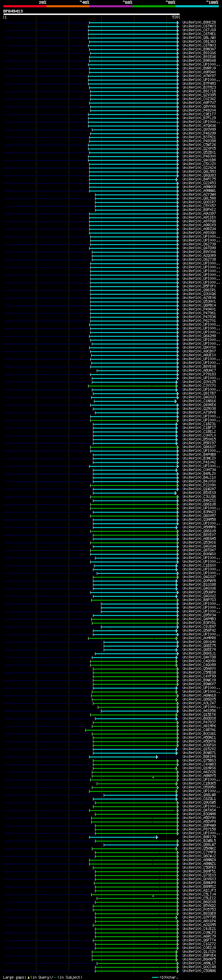Open hit UniRef100_Q86LW7
Image resolution: width=222 pixels, height=980 pixels.
pos(199,844)
